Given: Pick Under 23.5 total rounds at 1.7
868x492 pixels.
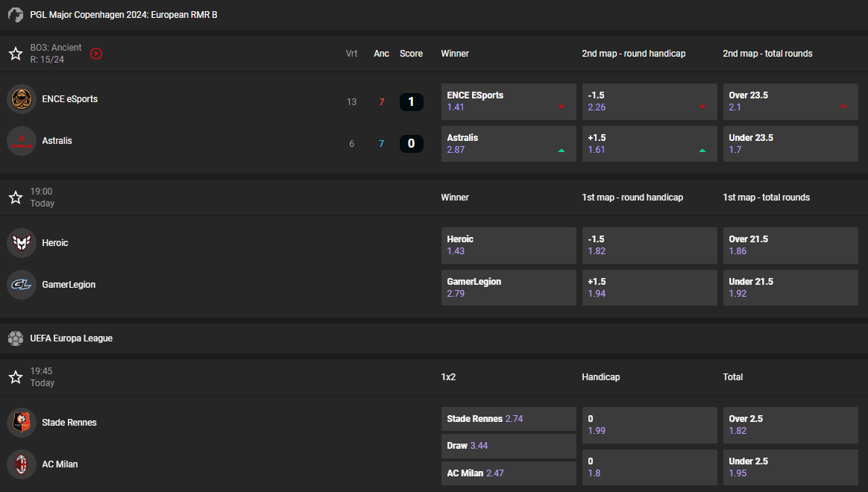Looking at the screenshot, I should click(790, 144).
